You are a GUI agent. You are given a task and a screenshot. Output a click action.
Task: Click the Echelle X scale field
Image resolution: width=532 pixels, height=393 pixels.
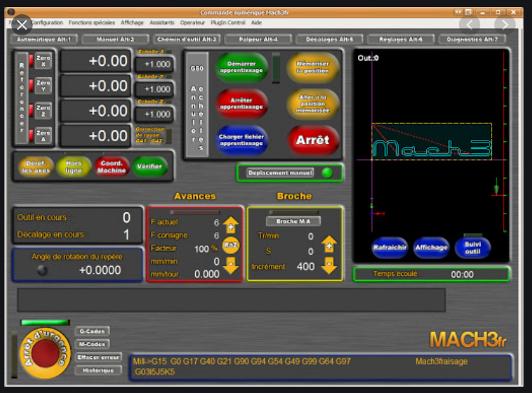click(x=153, y=64)
